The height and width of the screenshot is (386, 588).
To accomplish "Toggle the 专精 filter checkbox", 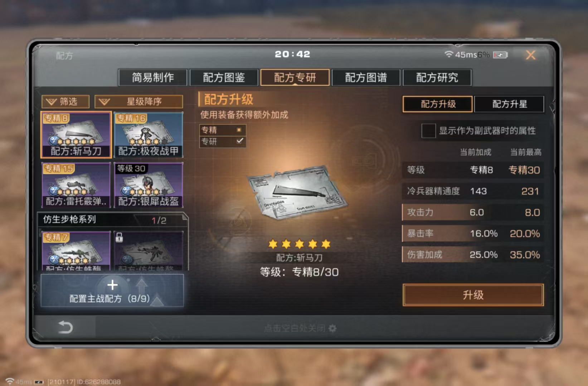I will click(x=239, y=130).
